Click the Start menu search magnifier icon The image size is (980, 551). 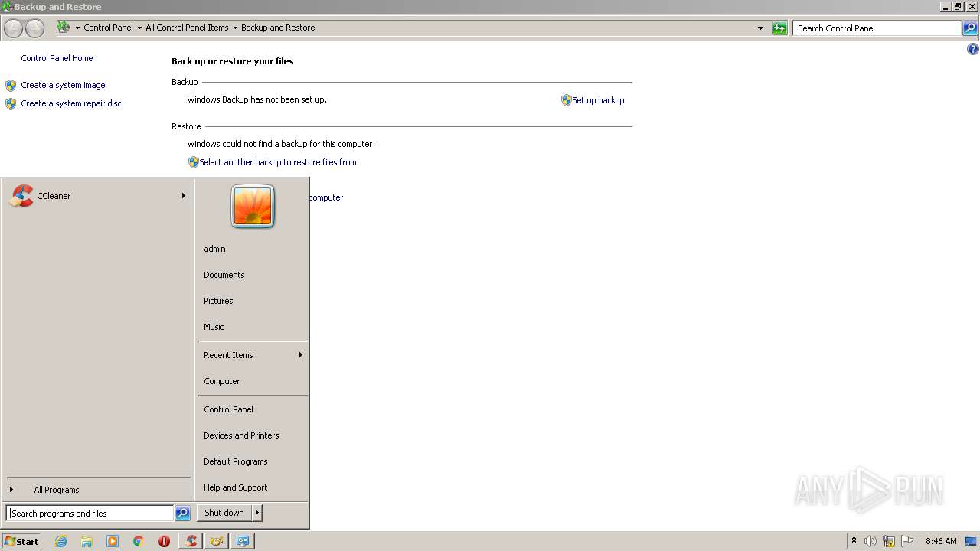(182, 514)
